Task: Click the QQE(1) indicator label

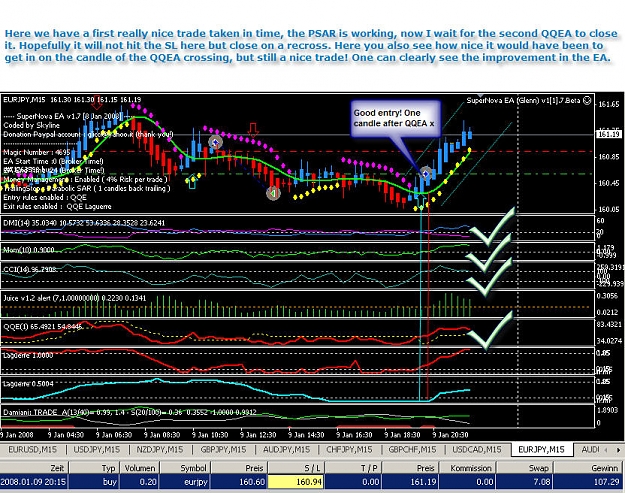Action: pos(43,327)
